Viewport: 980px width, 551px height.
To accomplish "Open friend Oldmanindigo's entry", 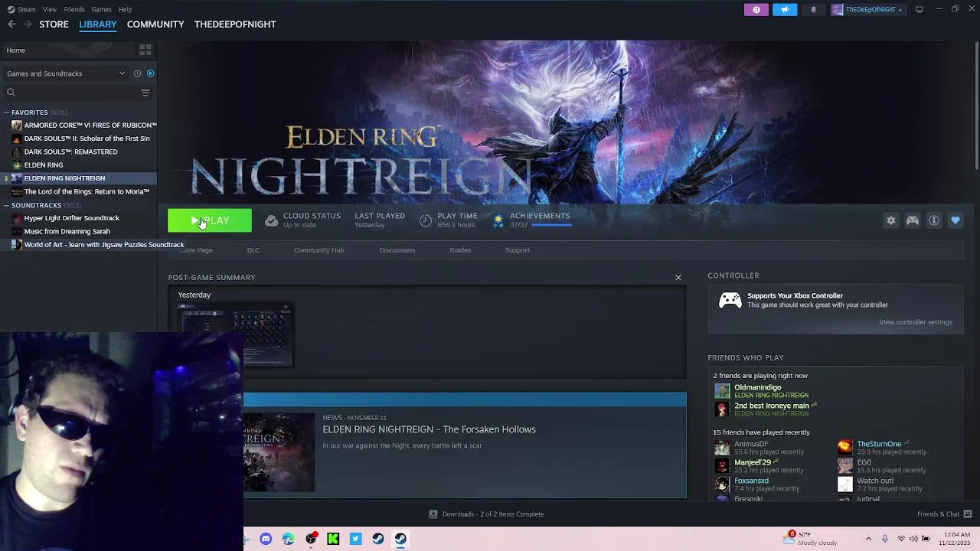I will point(762,390).
